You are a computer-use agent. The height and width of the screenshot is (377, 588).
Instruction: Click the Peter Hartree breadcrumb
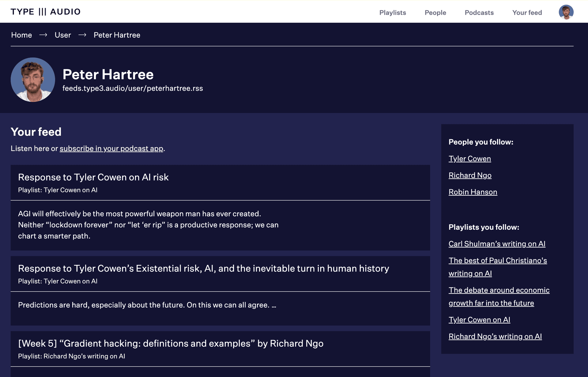117,35
